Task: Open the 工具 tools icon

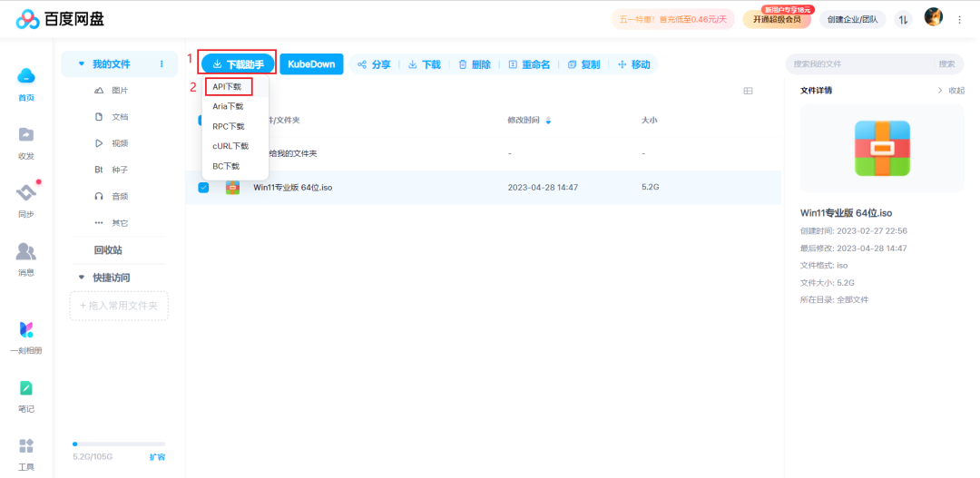Action: point(26,446)
